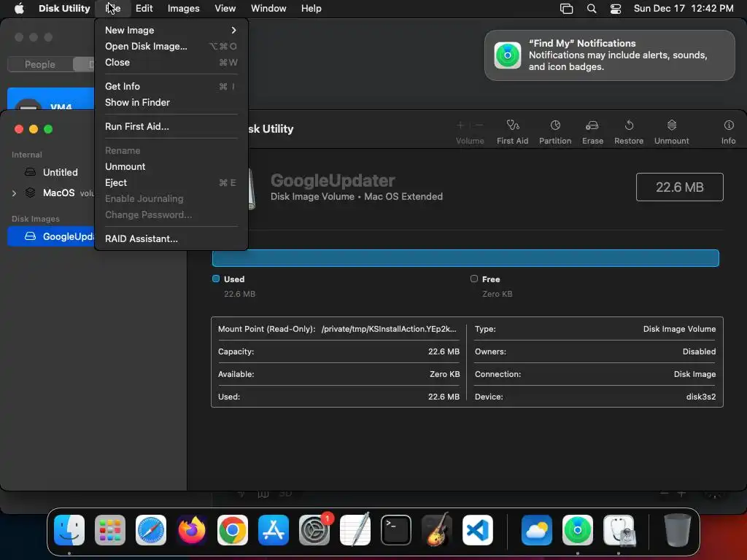
Task: Click the Find My notification banner
Action: tap(609, 55)
